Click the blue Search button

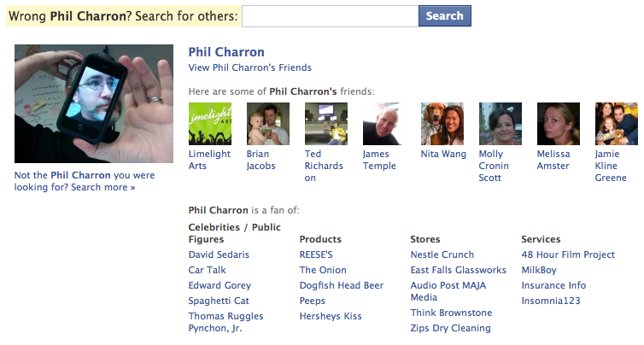click(x=445, y=16)
